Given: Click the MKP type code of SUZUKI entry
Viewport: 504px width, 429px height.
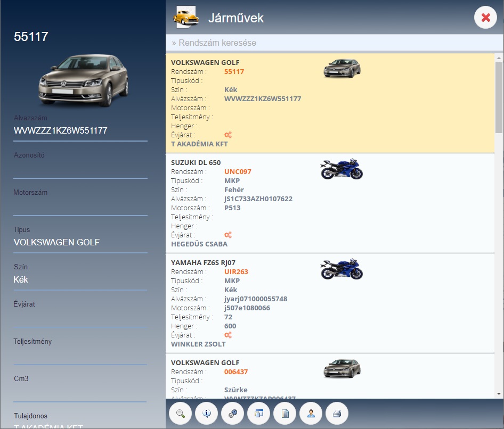Looking at the screenshot, I should tap(232, 181).
